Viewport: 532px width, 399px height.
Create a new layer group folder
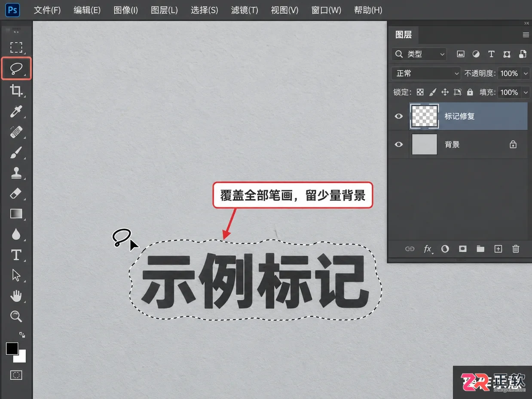[x=480, y=249]
